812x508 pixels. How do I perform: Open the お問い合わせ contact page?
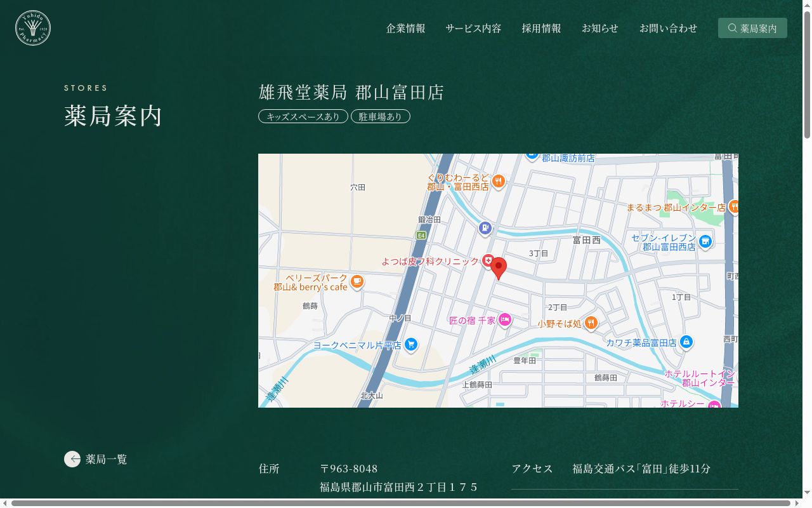coord(669,28)
